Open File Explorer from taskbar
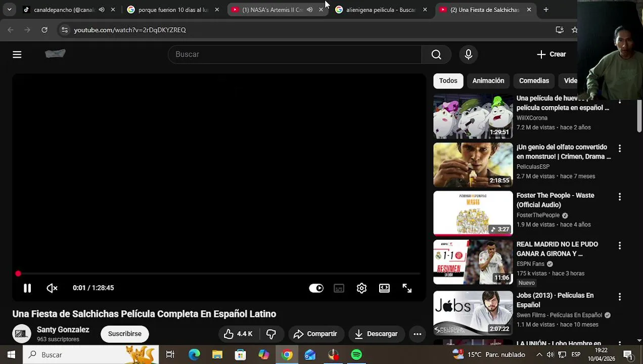This screenshot has width=643, height=364. tap(217, 355)
